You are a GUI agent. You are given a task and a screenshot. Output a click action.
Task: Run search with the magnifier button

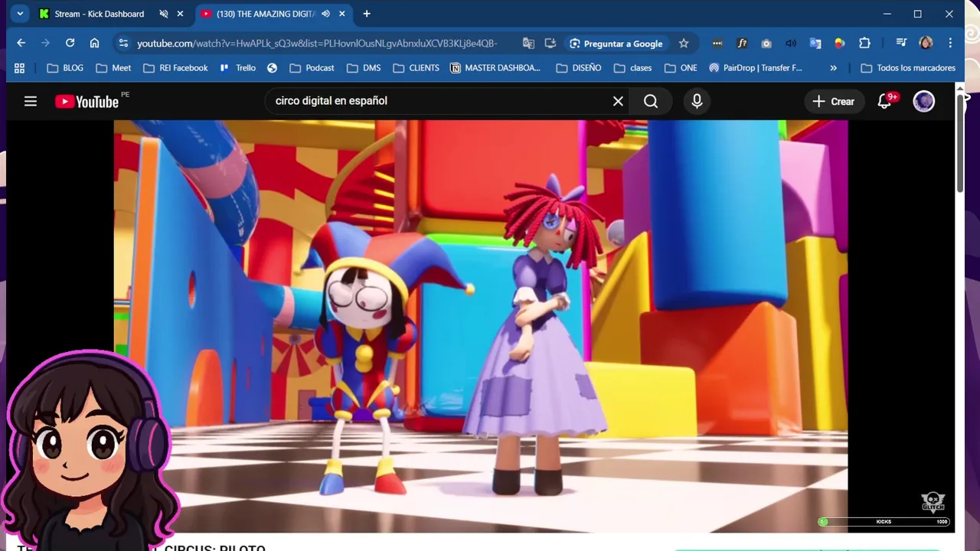click(651, 101)
